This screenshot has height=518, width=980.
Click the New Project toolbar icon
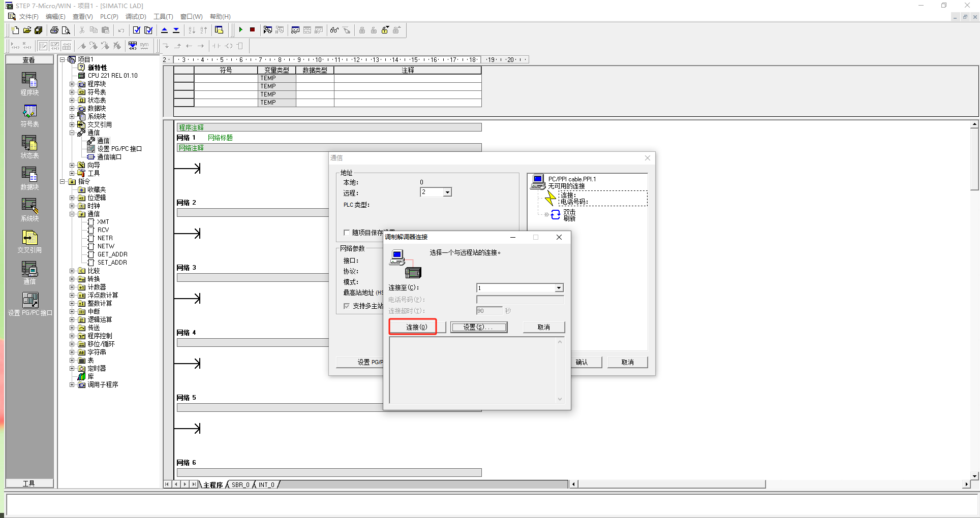click(x=15, y=30)
